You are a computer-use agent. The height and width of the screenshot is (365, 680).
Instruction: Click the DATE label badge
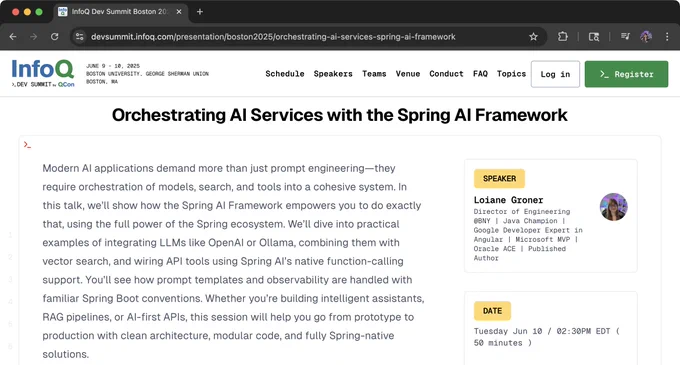tap(492, 311)
